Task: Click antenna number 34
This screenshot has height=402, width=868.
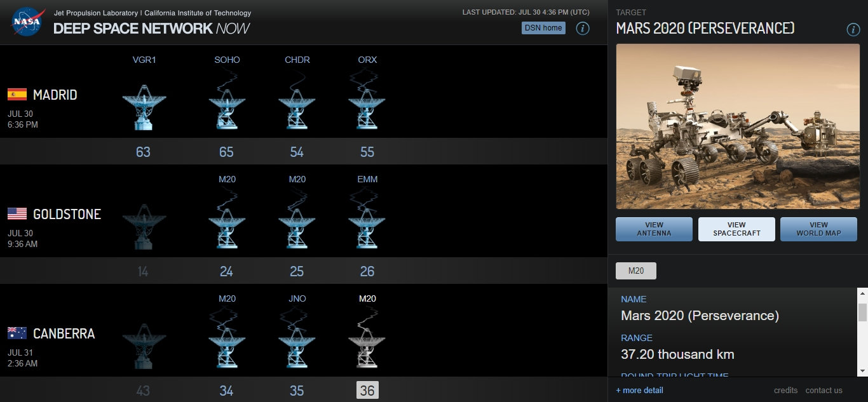Action: coord(226,391)
